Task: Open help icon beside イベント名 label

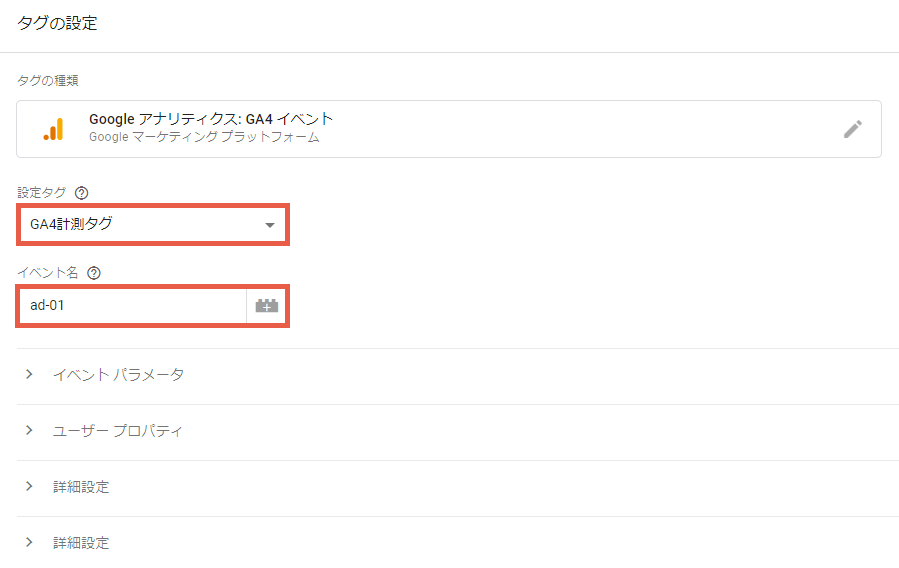Action: point(94,273)
